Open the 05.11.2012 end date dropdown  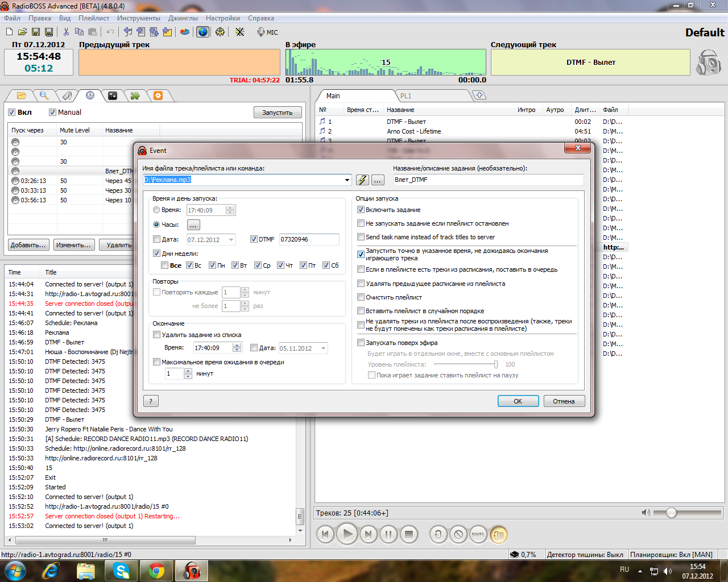pos(324,348)
